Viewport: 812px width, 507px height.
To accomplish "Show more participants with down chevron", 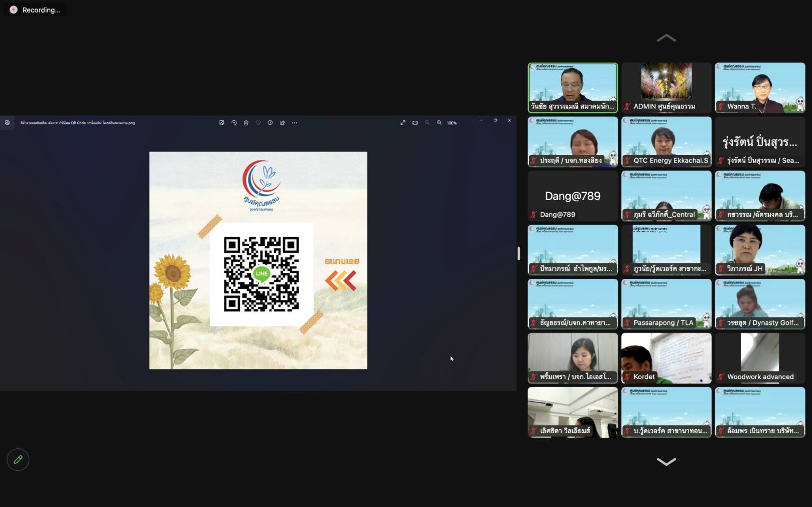I will tap(666, 461).
